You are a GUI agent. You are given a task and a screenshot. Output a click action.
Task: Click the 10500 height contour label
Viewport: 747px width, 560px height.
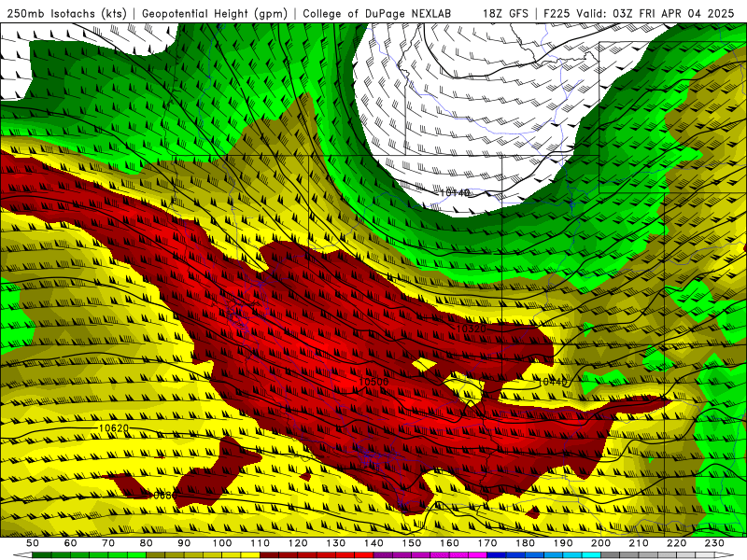pos(373,382)
